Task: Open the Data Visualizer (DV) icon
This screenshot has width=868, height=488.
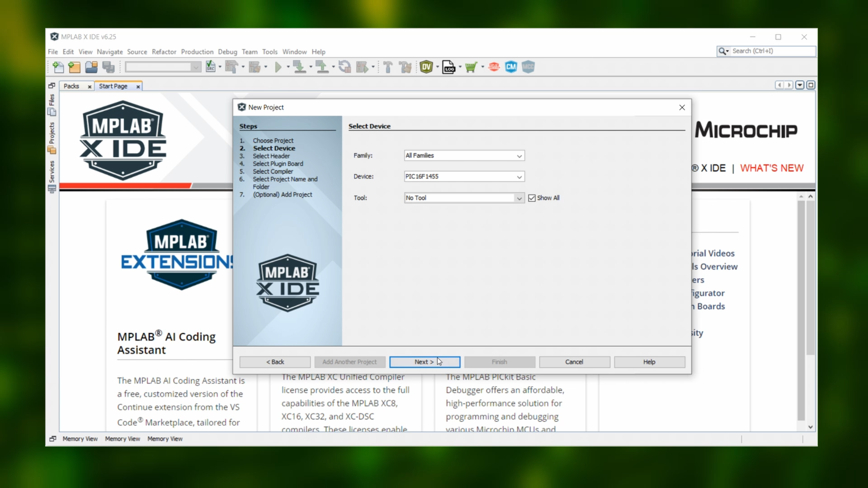Action: click(426, 67)
